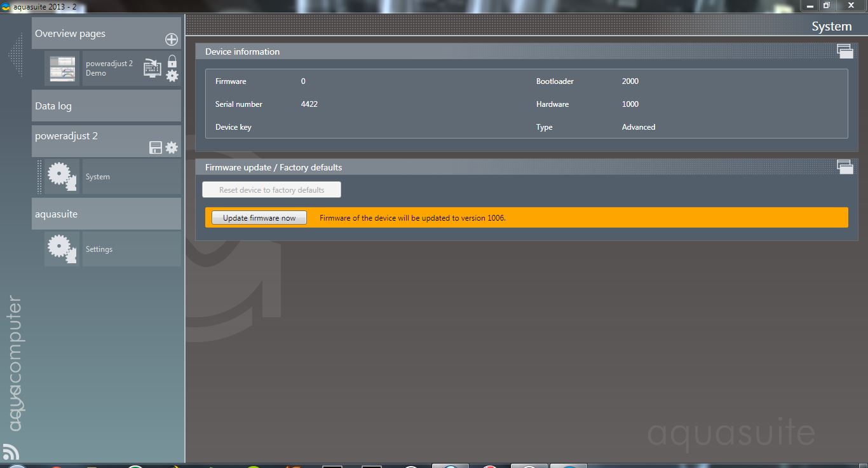The height and width of the screenshot is (468, 868).
Task: Click Update firmware now
Action: pos(259,217)
